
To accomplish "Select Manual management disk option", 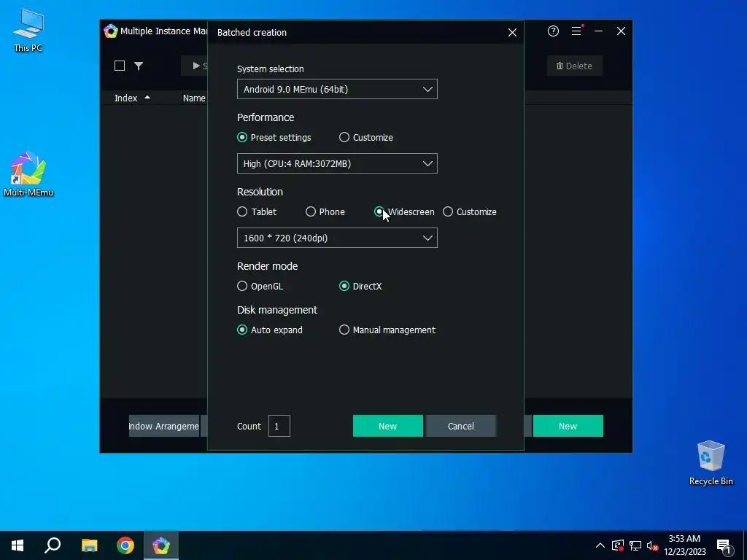I will (x=387, y=330).
